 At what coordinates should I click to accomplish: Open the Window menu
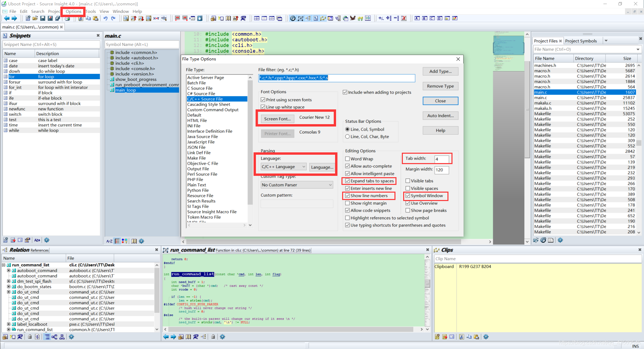click(121, 11)
